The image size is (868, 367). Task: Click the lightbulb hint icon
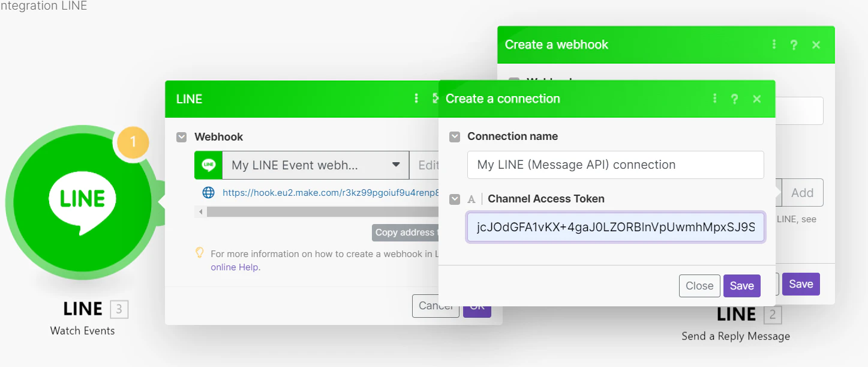(200, 253)
